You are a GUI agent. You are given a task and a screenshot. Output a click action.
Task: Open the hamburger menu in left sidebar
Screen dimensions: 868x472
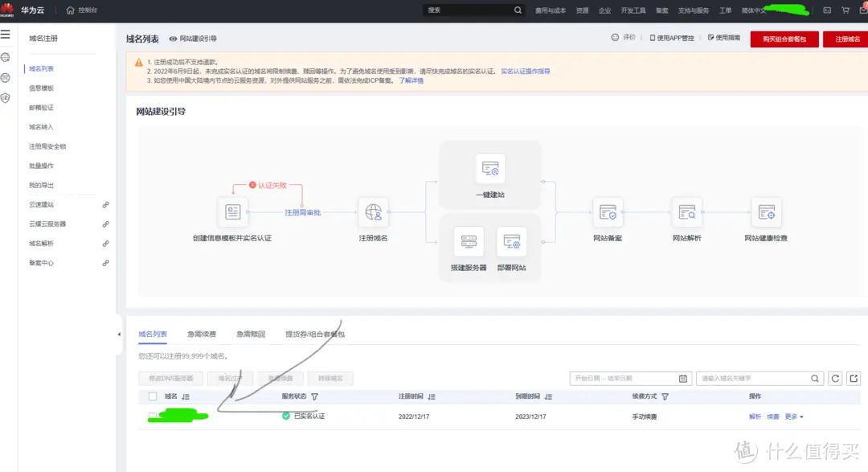click(x=6, y=35)
